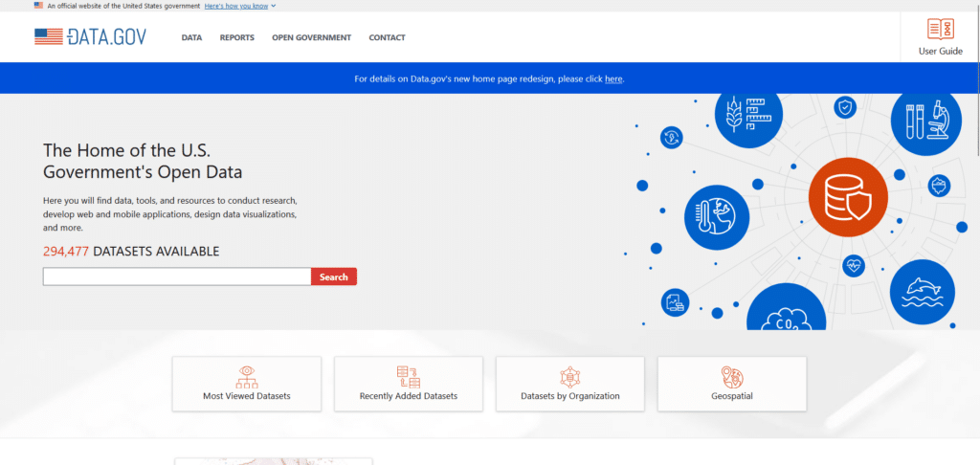The width and height of the screenshot is (980, 465).
Task: Click the iceberg small circle icon
Action: 939,186
